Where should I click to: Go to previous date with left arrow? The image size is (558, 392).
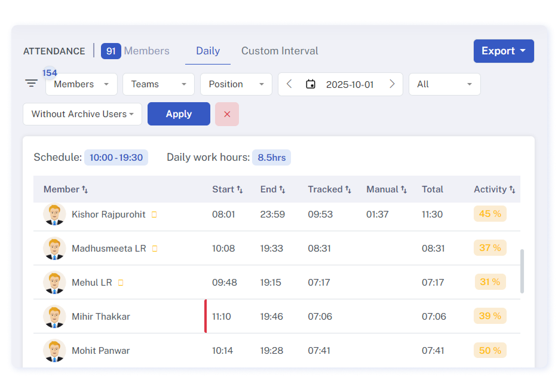(x=290, y=84)
